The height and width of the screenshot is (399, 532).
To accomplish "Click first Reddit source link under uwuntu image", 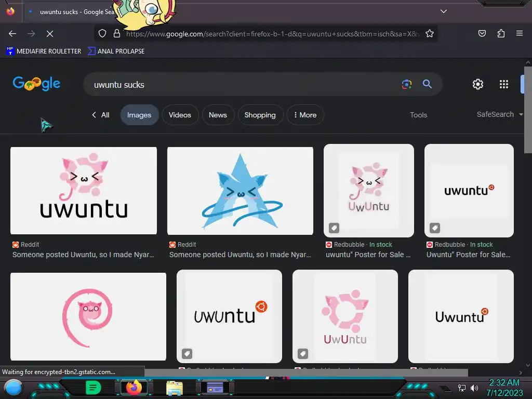I will point(26,245).
